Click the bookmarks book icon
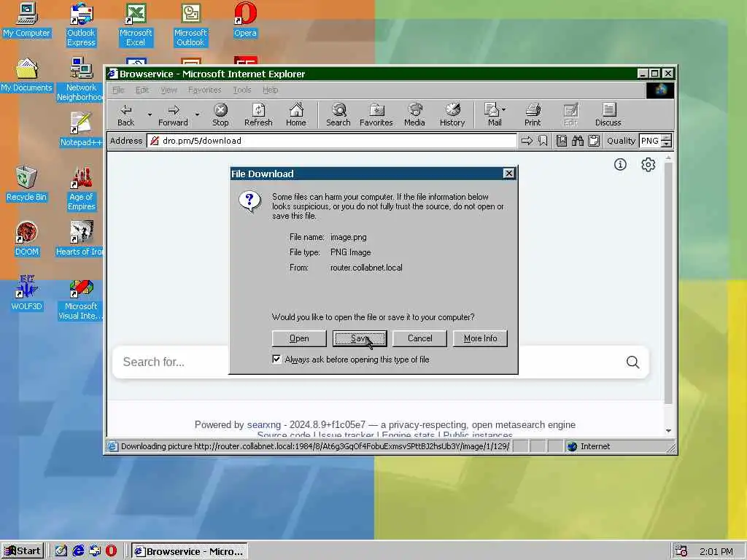 pyautogui.click(x=562, y=141)
